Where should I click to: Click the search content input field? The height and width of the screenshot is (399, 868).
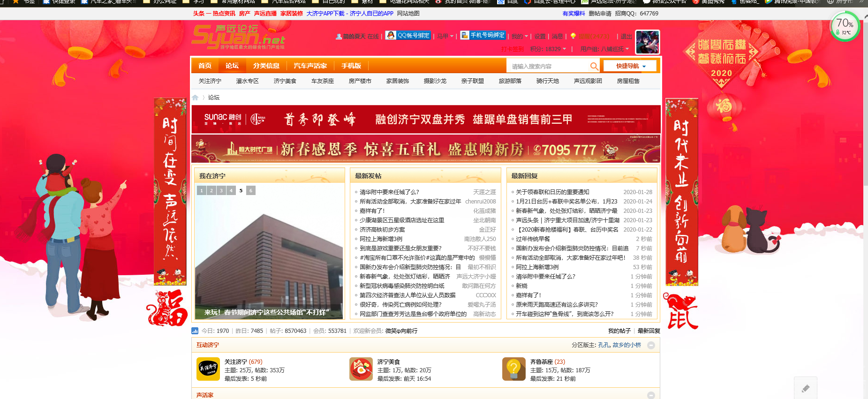[x=548, y=66]
